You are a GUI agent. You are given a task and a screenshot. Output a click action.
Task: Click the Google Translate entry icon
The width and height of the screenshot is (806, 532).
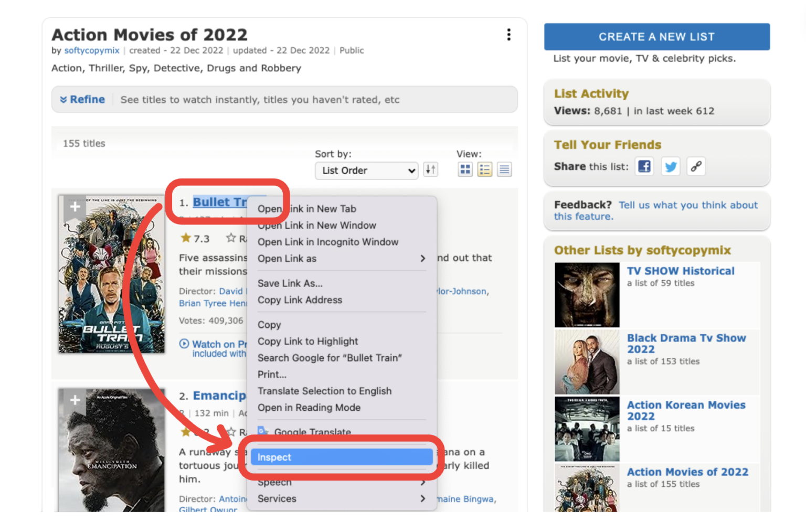pyautogui.click(x=263, y=431)
